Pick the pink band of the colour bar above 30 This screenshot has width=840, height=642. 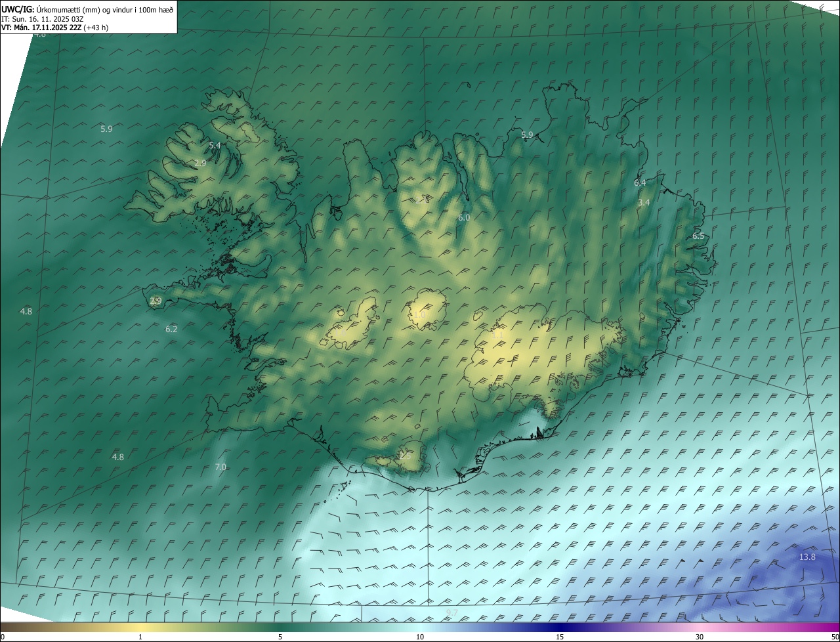click(x=700, y=627)
